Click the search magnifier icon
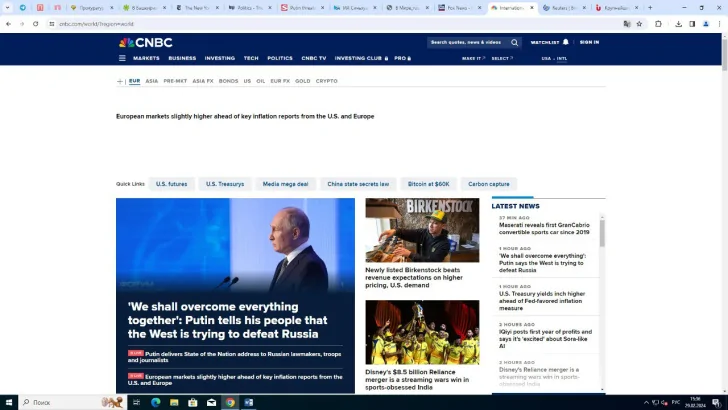This screenshot has width=728, height=410. (514, 43)
